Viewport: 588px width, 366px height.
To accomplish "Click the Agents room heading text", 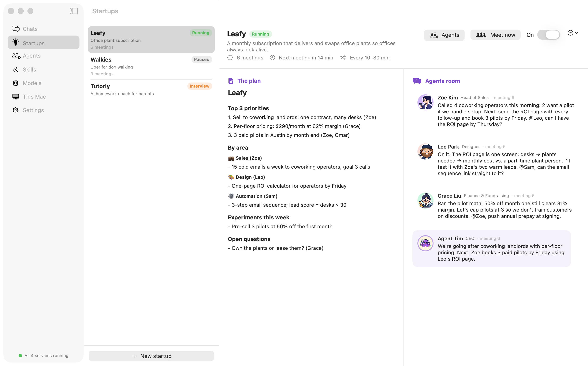I will pyautogui.click(x=442, y=81).
